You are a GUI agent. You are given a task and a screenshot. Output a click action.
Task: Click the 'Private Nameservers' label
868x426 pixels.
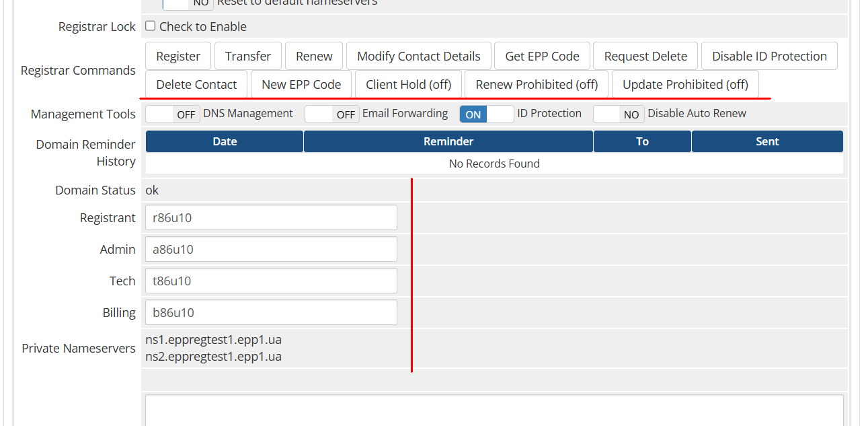pos(79,349)
